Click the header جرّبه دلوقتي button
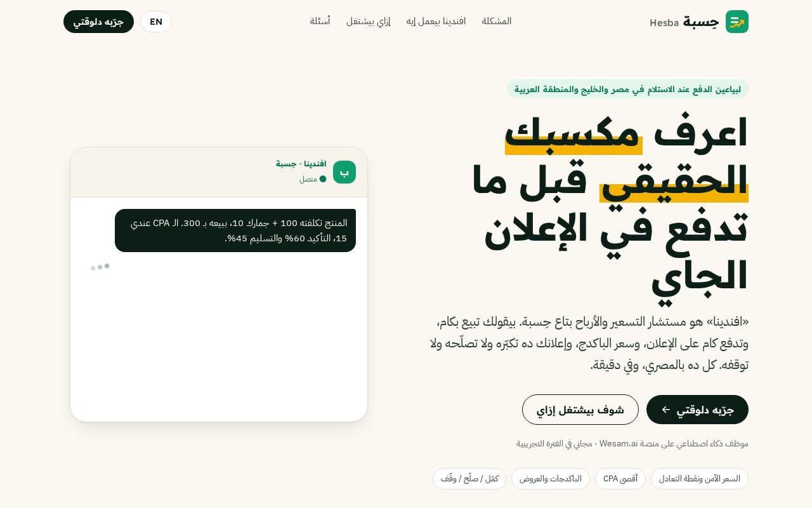The width and height of the screenshot is (812, 508). click(x=98, y=22)
